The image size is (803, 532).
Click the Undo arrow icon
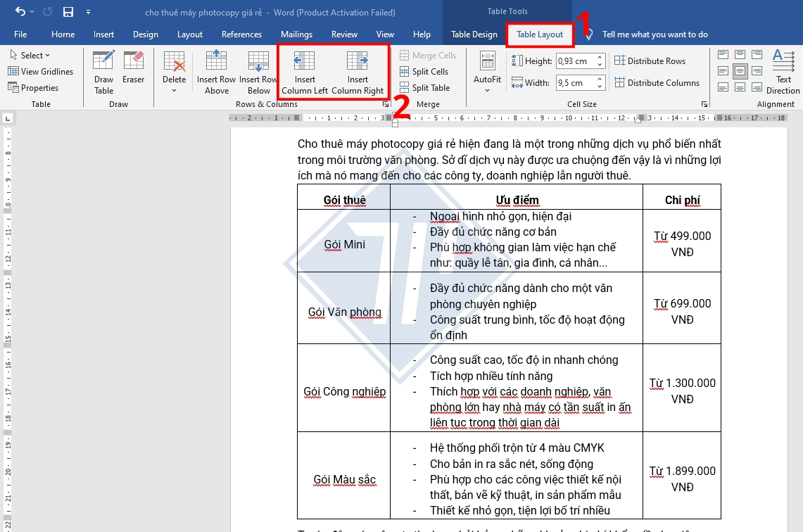tap(20, 12)
